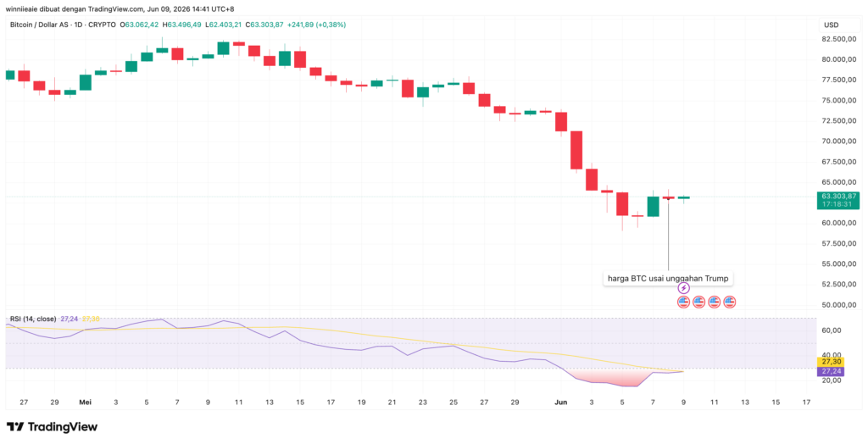
Task: Click the 80.000,00 price axis label
Action: (x=840, y=60)
